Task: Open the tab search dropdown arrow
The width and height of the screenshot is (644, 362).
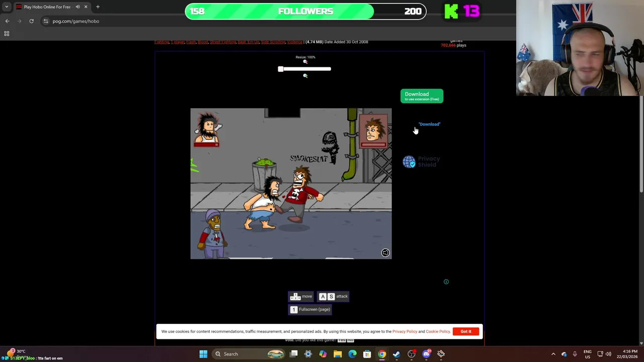Action: (x=7, y=7)
